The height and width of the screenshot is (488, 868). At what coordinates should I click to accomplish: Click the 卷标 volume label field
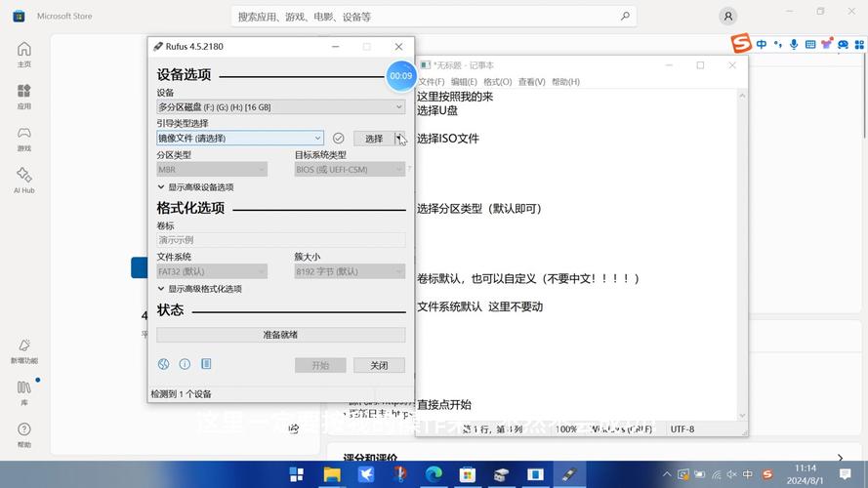point(280,239)
